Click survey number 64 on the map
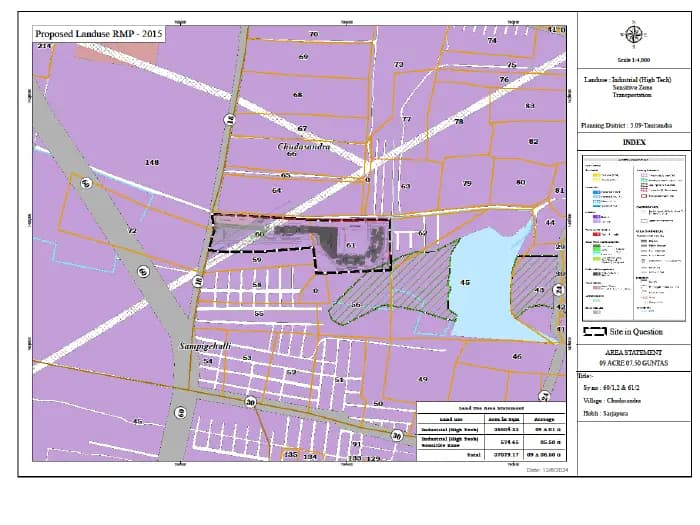Viewport: 700px width, 525px height. [277, 191]
